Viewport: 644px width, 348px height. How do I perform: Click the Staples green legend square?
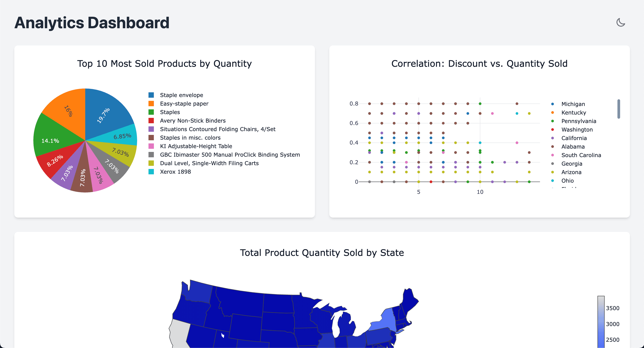point(151,112)
